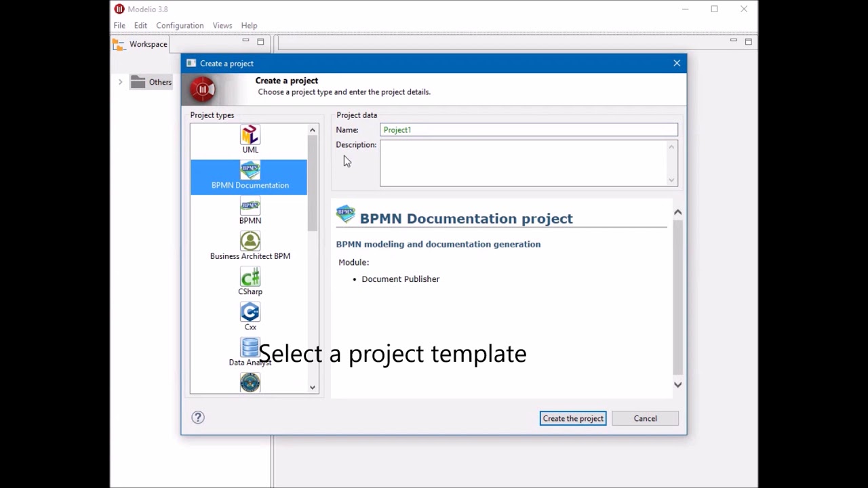This screenshot has width=868, height=488.
Task: Open the Views menu
Action: coord(222,25)
